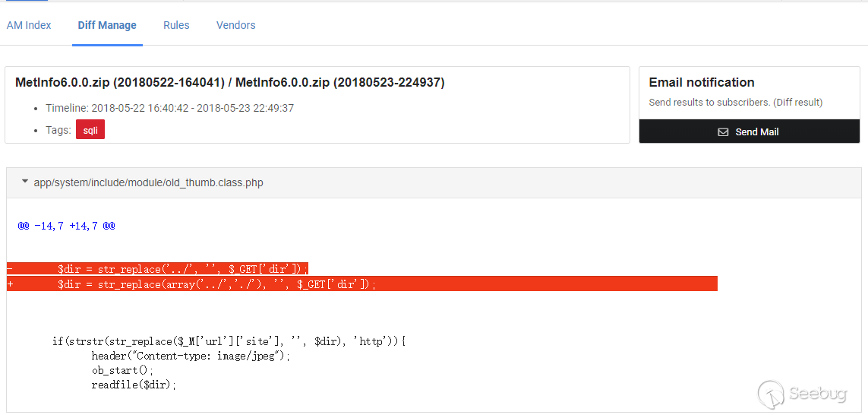Click the Send results to subscribers description
The image size is (868, 415).
(736, 103)
